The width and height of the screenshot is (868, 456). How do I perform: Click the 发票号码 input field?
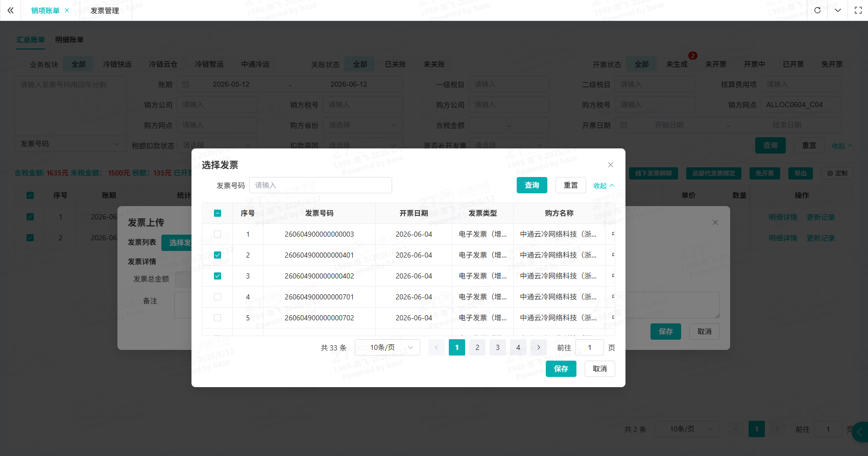pos(321,185)
